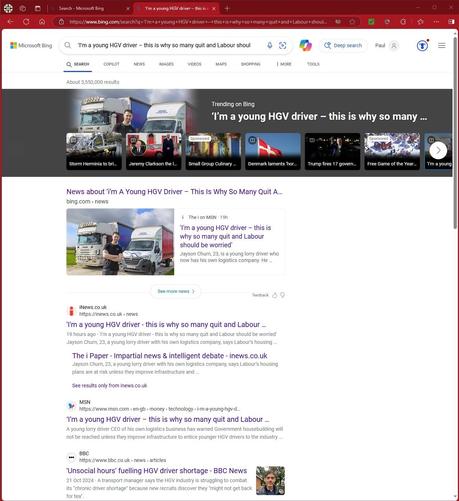Open The i on MSN news headline
This screenshot has height=501, width=459.
click(226, 236)
